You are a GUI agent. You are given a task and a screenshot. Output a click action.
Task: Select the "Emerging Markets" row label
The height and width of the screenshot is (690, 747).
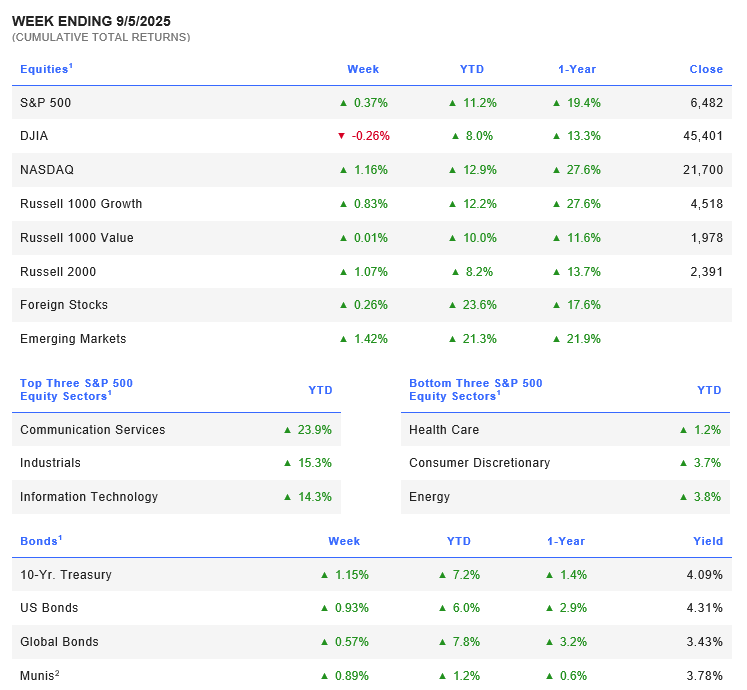[x=73, y=339]
